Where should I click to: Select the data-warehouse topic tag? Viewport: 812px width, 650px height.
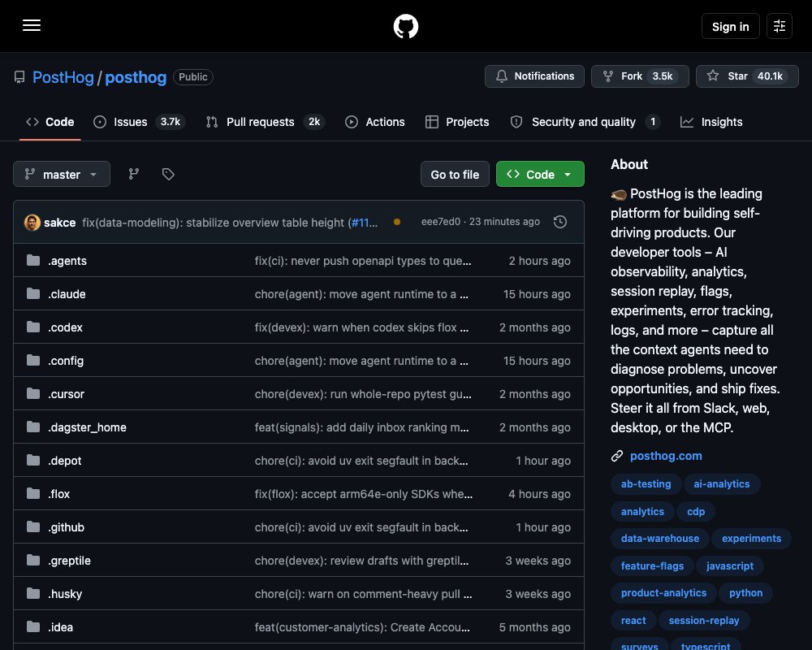click(659, 539)
